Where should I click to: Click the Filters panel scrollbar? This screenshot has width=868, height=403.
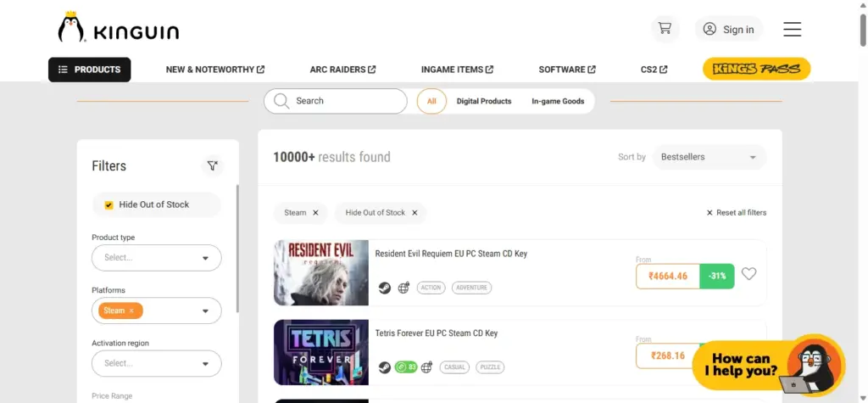point(237,249)
